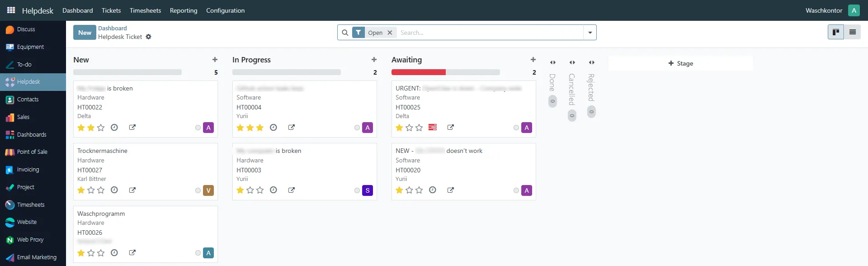Open the Sales app in sidebar
Screen dimensions: 868x266
point(33,117)
